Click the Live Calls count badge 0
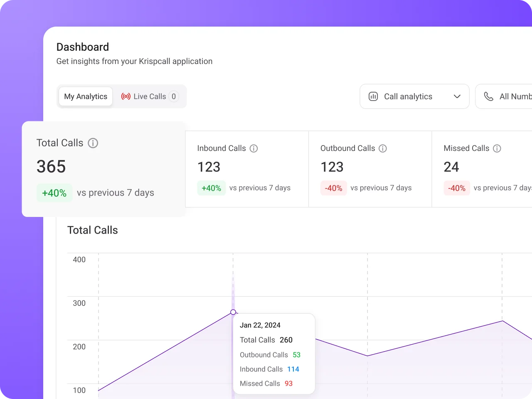Screen dimensions: 532x399 coord(174,96)
